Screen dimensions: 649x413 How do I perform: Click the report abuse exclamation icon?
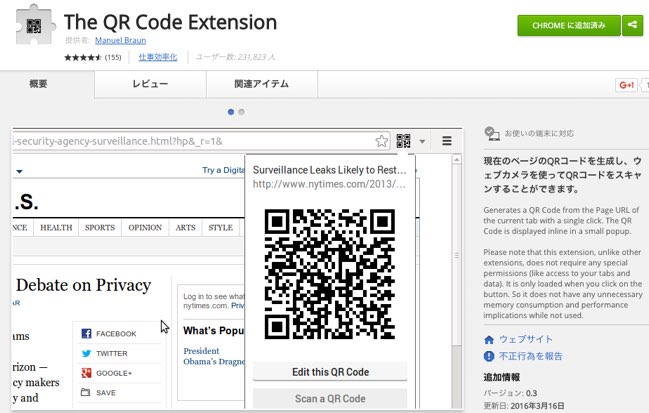(x=489, y=356)
